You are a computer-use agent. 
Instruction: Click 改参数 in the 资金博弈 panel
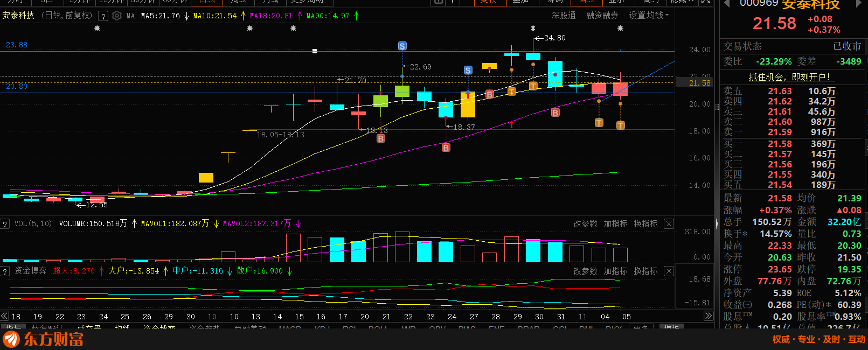click(x=585, y=271)
